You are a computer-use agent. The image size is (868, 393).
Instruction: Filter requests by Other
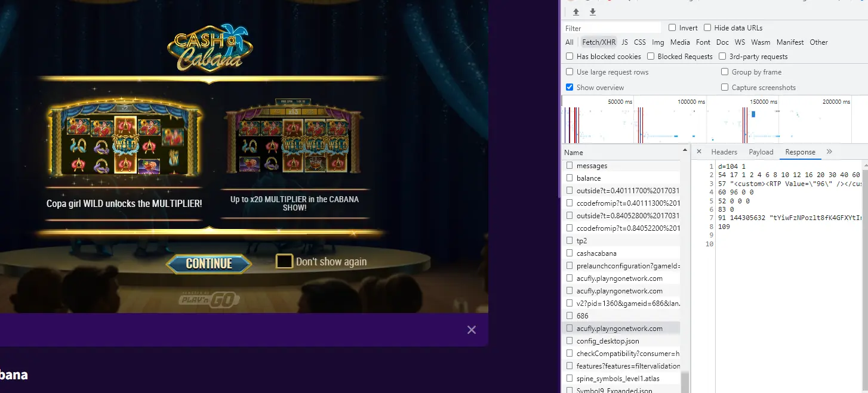tap(818, 42)
